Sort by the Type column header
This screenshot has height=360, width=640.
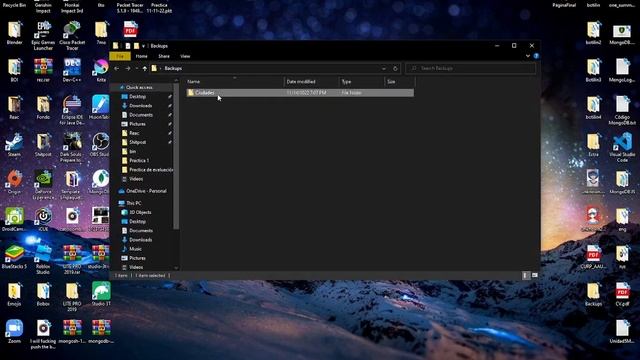coord(362,82)
